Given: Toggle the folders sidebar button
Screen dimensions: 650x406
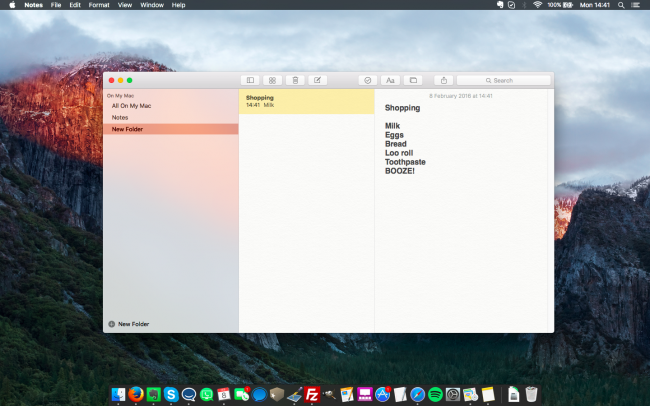Looking at the screenshot, I should (x=250, y=80).
